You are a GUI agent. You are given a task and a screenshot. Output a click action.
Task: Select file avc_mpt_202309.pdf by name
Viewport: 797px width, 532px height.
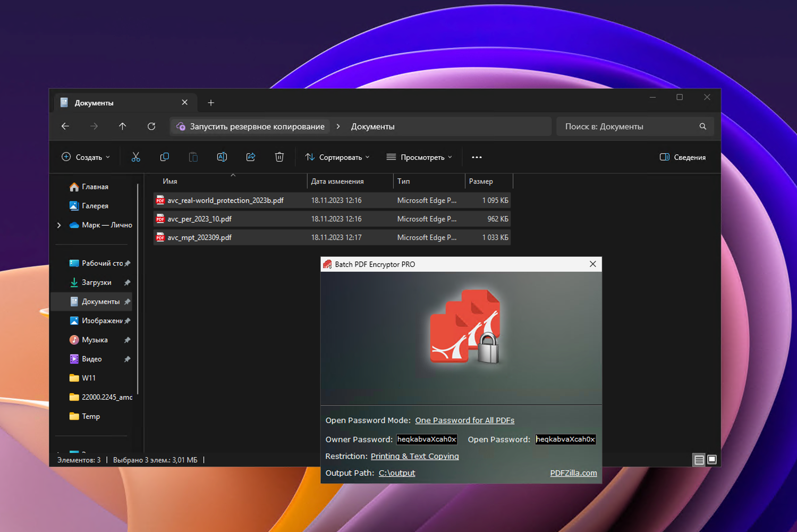coord(199,238)
